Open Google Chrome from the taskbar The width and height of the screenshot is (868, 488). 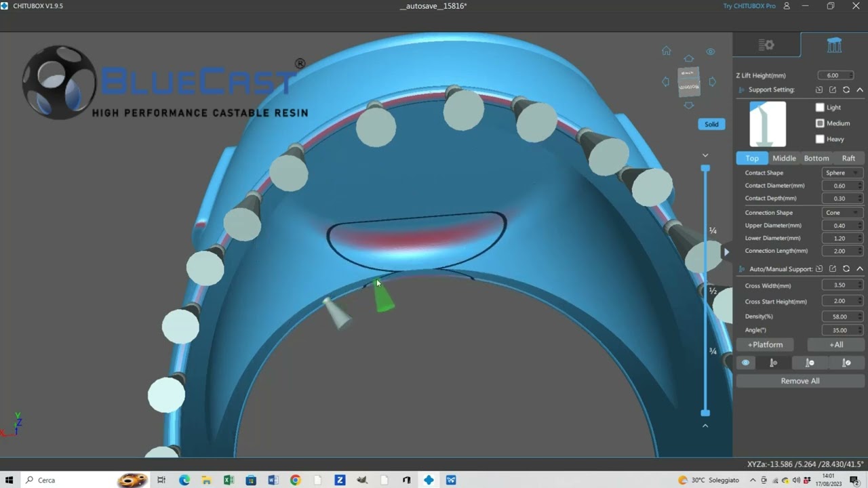pyautogui.click(x=295, y=480)
